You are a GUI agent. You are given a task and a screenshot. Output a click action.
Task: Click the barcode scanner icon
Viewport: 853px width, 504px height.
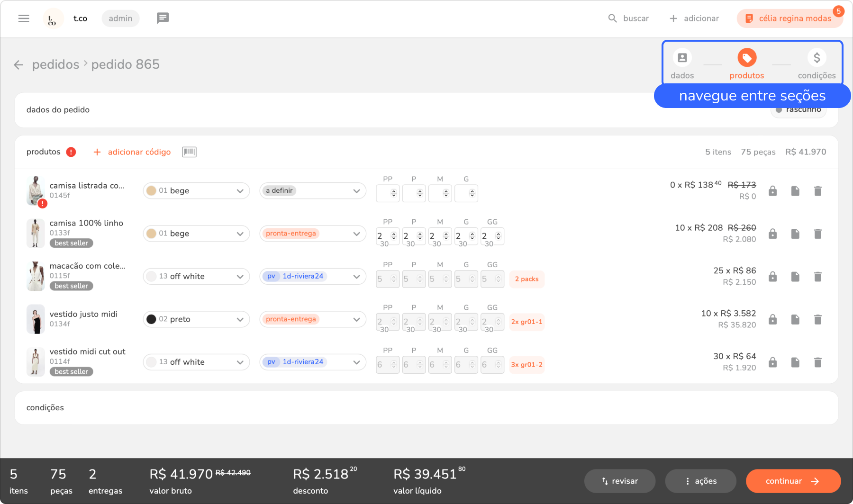[x=189, y=152]
